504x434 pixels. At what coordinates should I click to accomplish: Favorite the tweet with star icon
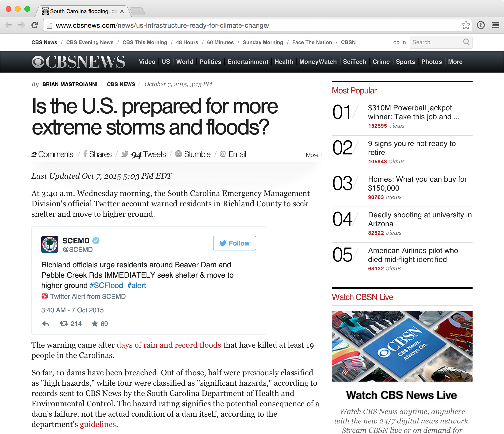(95, 324)
